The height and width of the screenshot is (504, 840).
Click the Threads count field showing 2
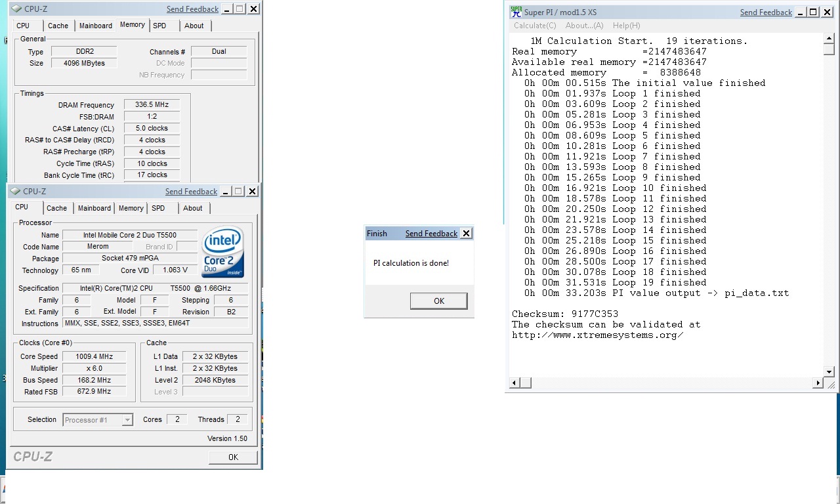click(238, 419)
